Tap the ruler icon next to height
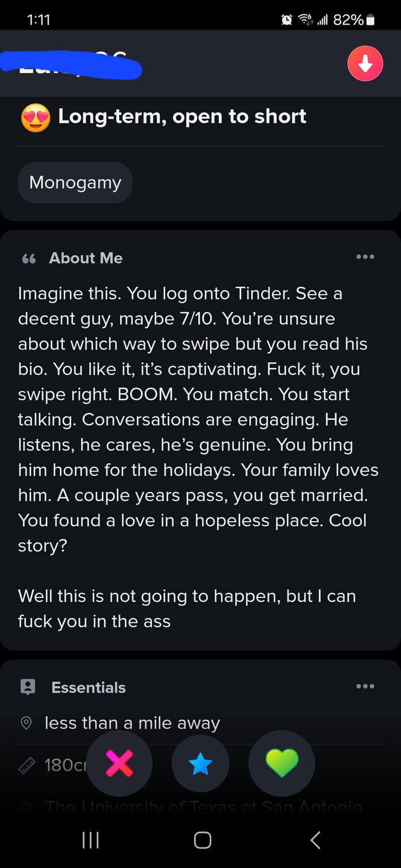 pyautogui.click(x=27, y=765)
